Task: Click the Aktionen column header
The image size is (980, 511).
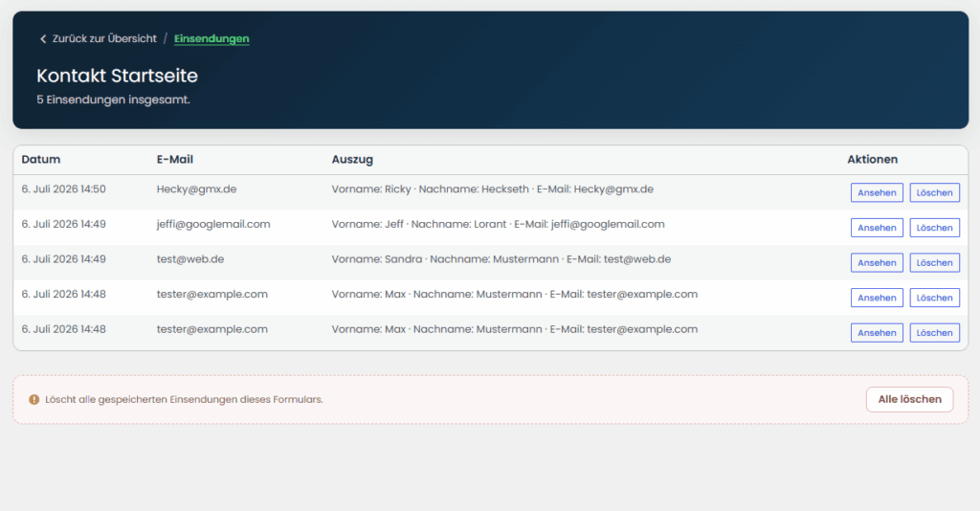Action: tap(872, 159)
